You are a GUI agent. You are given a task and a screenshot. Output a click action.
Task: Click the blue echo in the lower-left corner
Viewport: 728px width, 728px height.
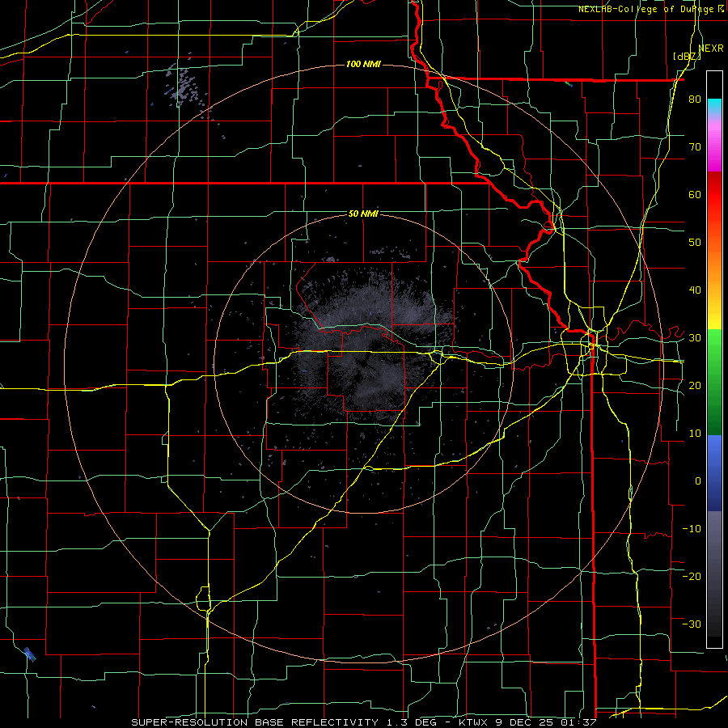pos(30,654)
